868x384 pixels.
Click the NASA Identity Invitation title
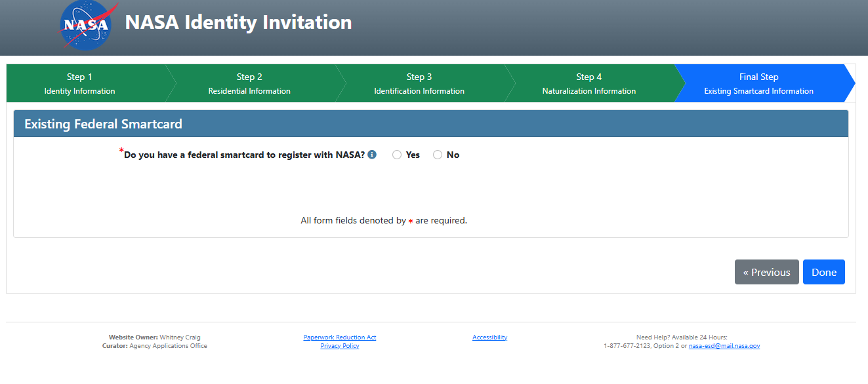tap(238, 22)
